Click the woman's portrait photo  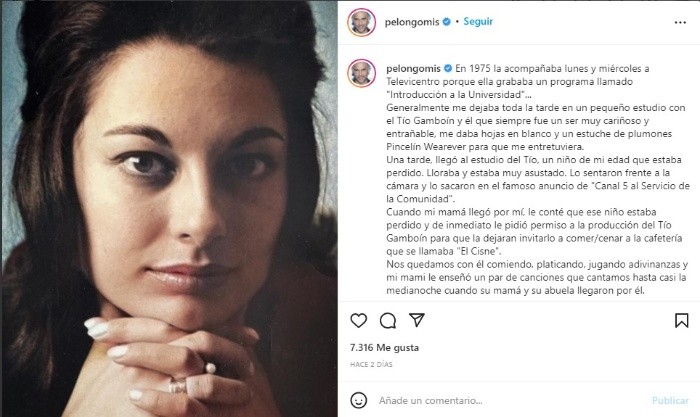pos(170,208)
